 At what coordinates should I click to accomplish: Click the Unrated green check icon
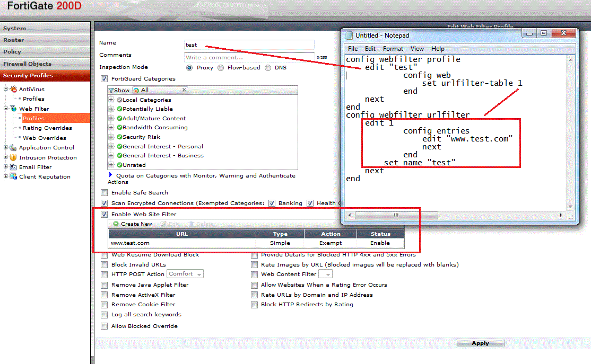click(119, 165)
